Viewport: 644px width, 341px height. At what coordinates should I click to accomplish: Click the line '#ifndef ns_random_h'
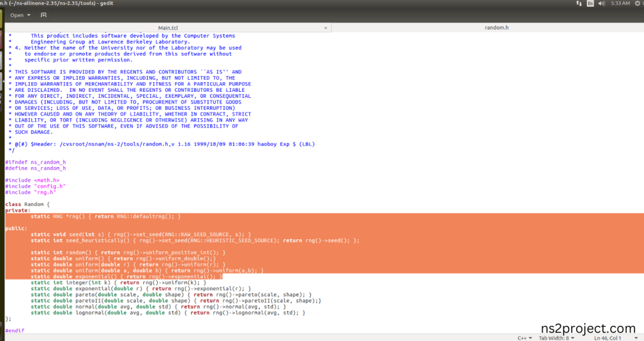pos(35,162)
